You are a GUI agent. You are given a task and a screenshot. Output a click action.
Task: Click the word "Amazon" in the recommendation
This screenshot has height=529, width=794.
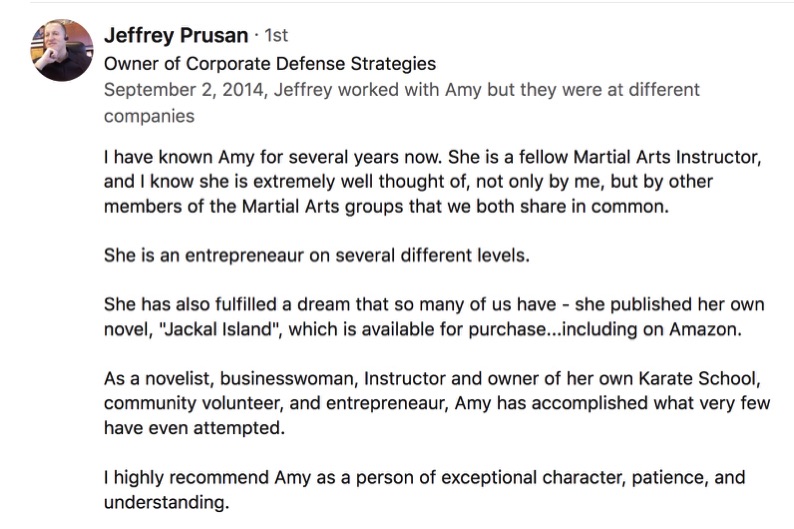click(x=705, y=329)
